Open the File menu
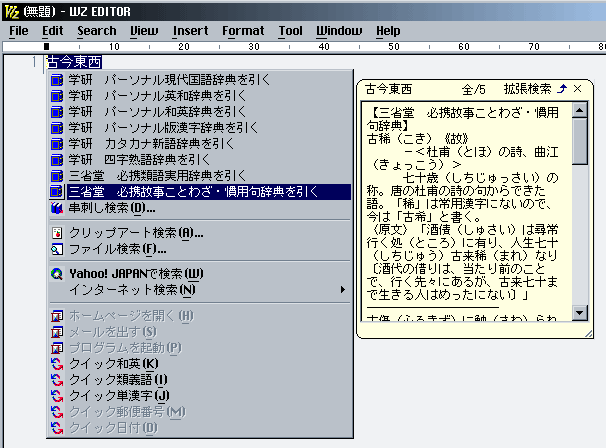 [19, 31]
